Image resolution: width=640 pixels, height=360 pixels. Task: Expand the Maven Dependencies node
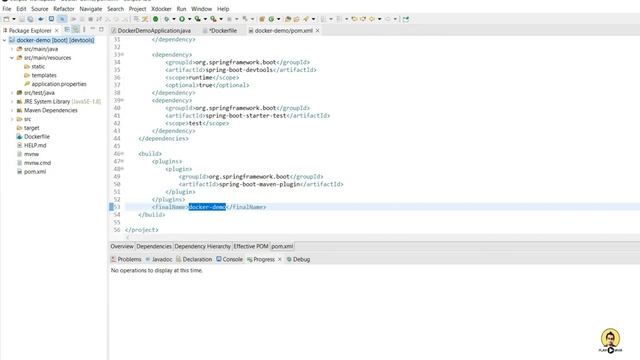click(12, 111)
